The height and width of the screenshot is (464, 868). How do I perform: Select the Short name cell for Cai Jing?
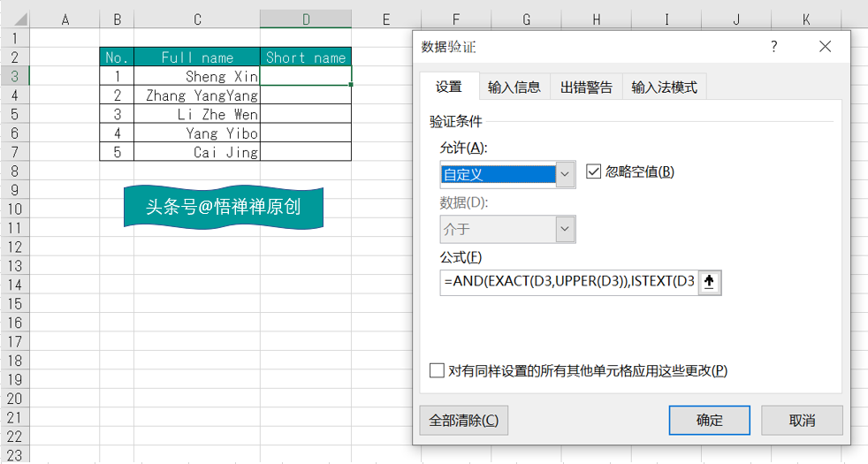click(306, 152)
